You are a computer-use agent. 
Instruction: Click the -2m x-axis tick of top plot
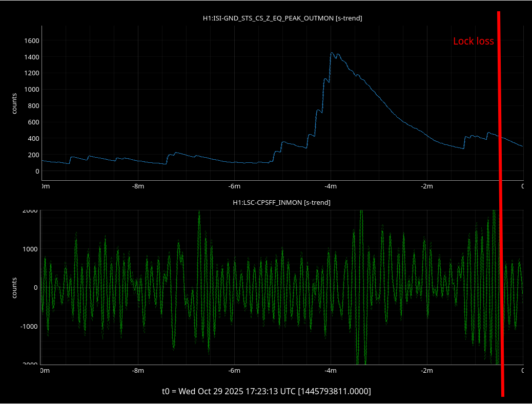[x=426, y=186]
